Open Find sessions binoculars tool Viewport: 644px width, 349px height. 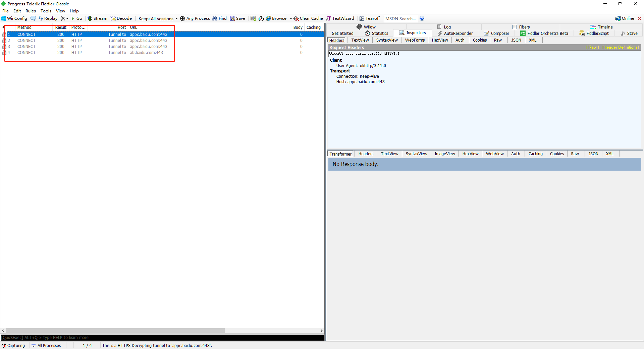(x=219, y=18)
